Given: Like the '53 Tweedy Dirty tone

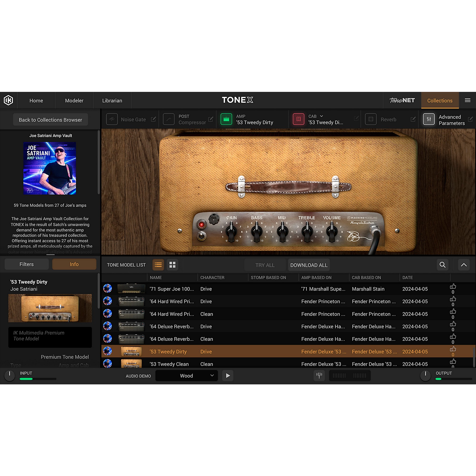Looking at the screenshot, I should click(453, 349).
